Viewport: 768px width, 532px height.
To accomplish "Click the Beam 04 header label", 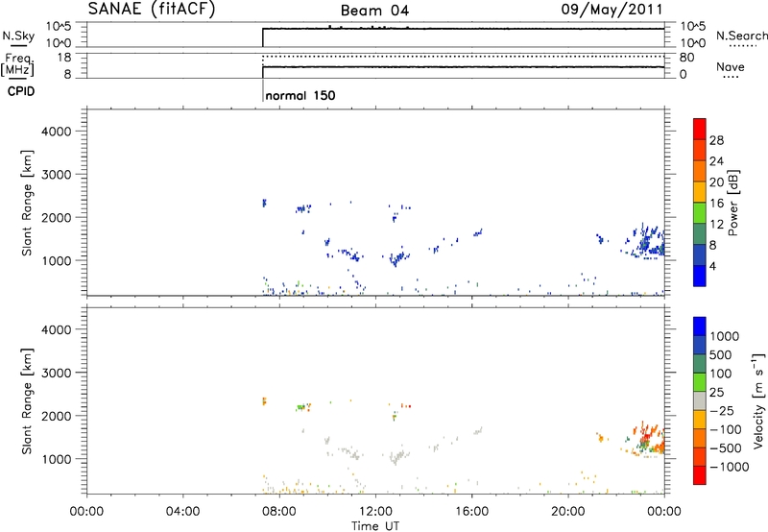I will (374, 11).
